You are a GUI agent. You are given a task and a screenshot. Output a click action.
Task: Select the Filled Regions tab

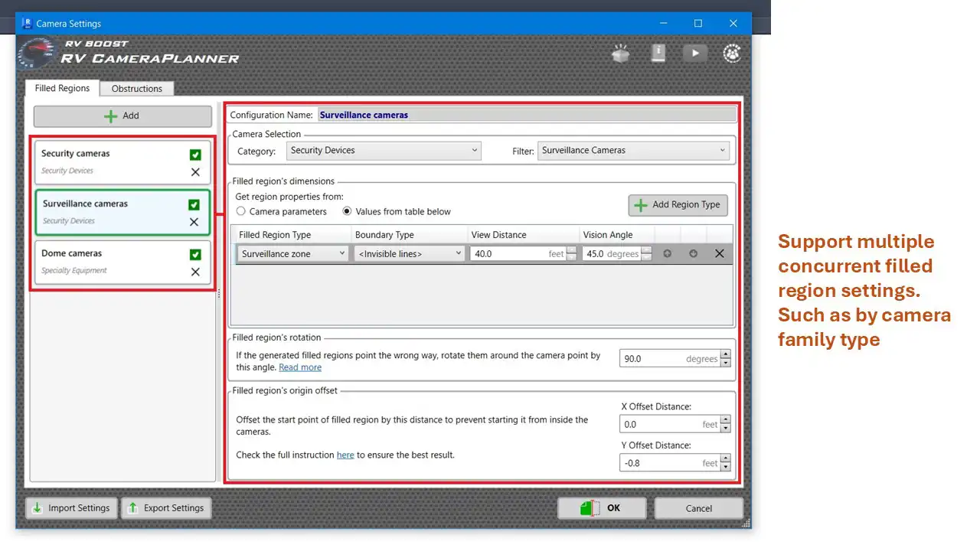tap(62, 88)
